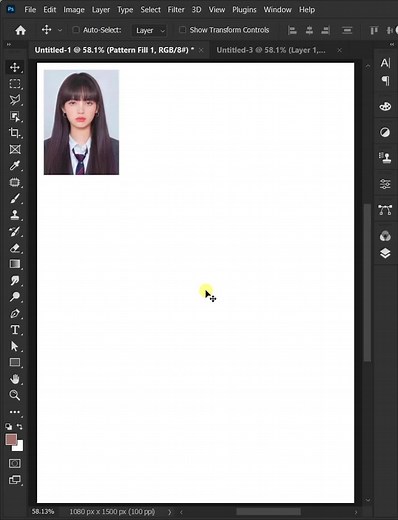Switch to the Untitled-3 document tab

[x=271, y=50]
